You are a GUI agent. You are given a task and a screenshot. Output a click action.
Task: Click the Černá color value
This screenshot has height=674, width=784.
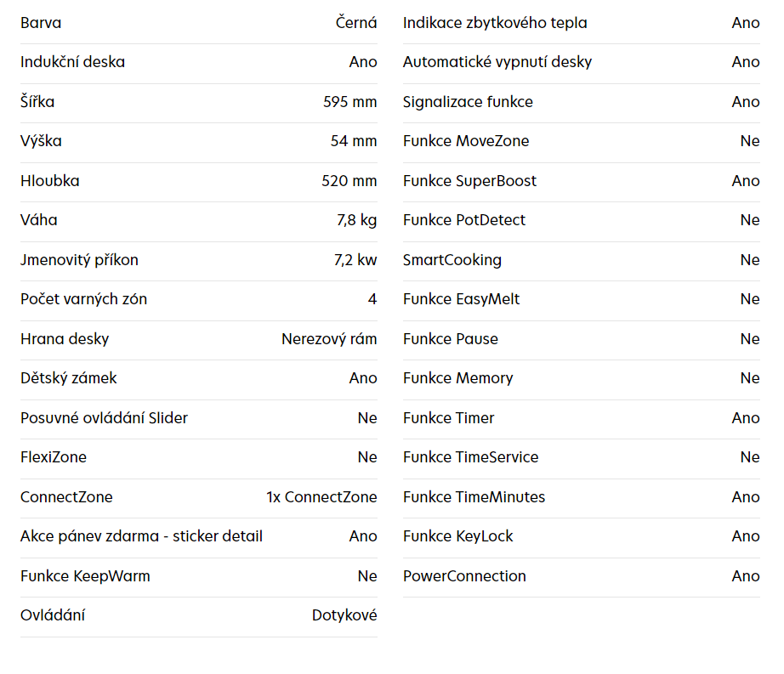pos(356,23)
